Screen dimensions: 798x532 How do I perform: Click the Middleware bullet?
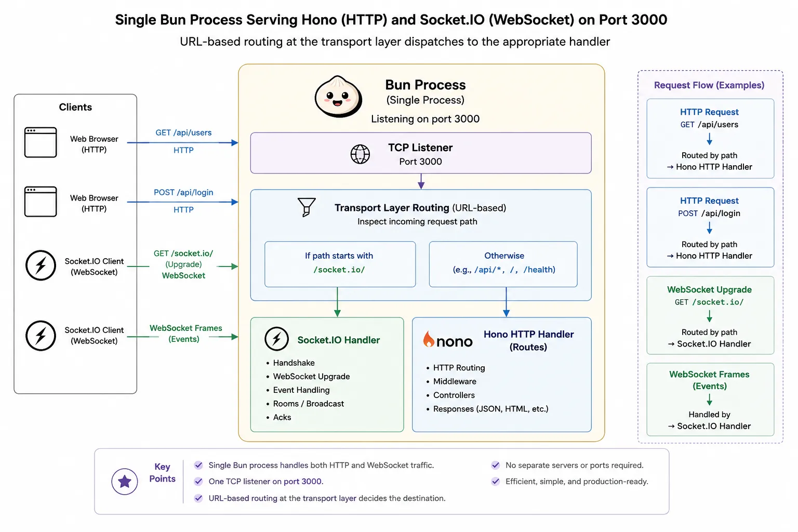[455, 381]
